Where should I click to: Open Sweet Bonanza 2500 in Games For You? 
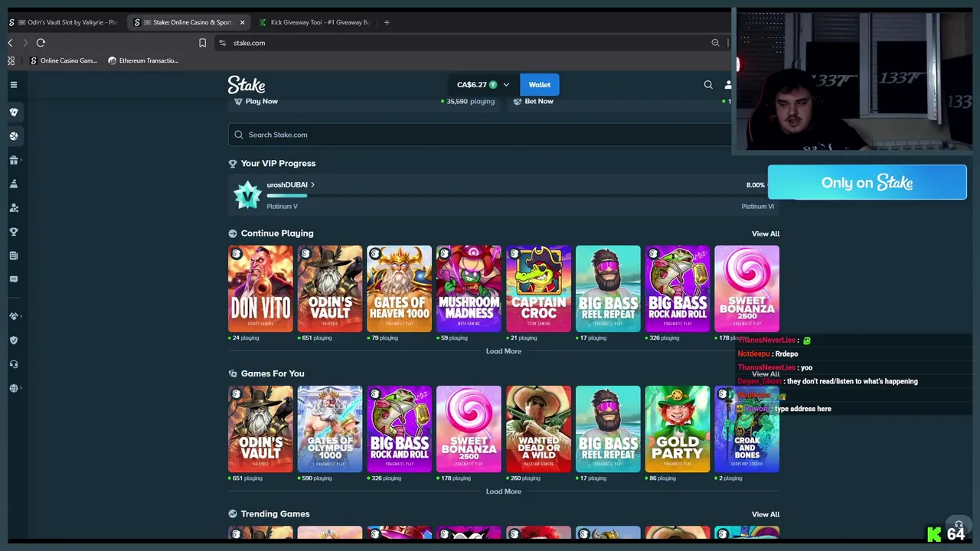click(469, 429)
